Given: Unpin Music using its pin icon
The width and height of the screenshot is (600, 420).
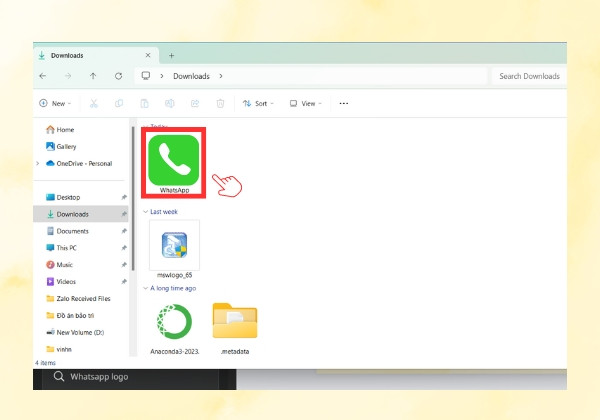Looking at the screenshot, I should (x=124, y=265).
